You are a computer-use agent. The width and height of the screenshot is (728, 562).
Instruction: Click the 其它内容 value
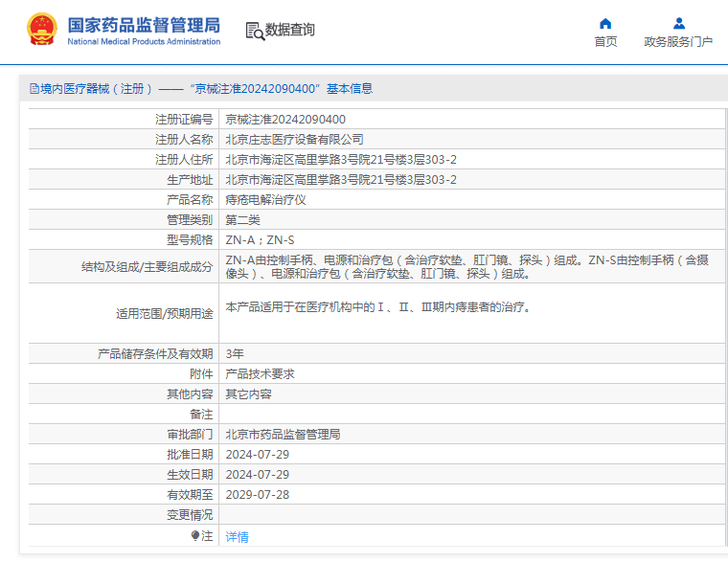[248, 394]
